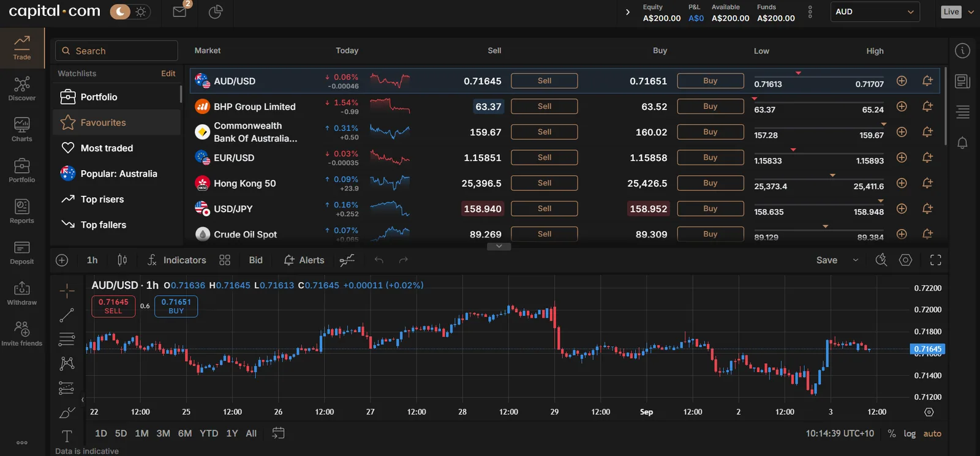980x456 pixels.
Task: Click Buy button for EUR/USD
Action: click(x=710, y=157)
